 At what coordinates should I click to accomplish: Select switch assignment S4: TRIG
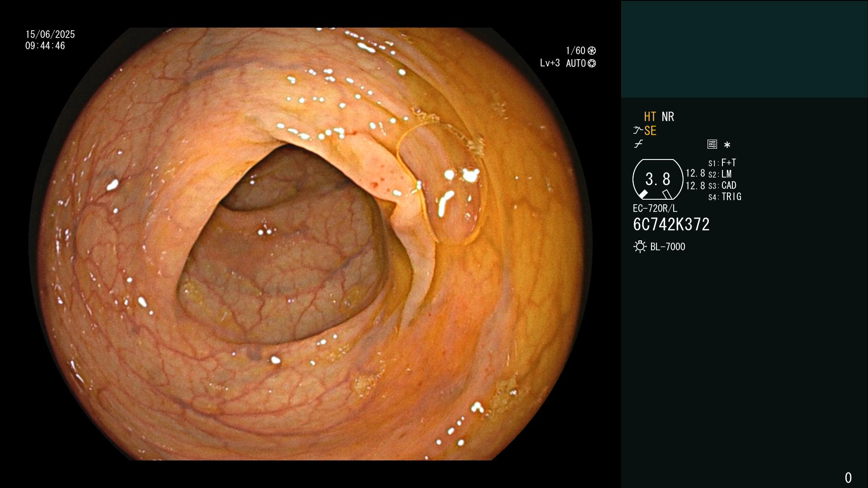coord(725,197)
